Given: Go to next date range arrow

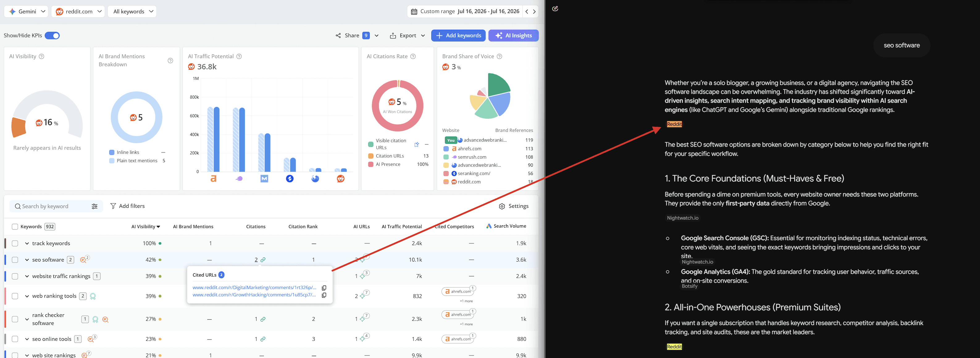Looking at the screenshot, I should point(534,11).
